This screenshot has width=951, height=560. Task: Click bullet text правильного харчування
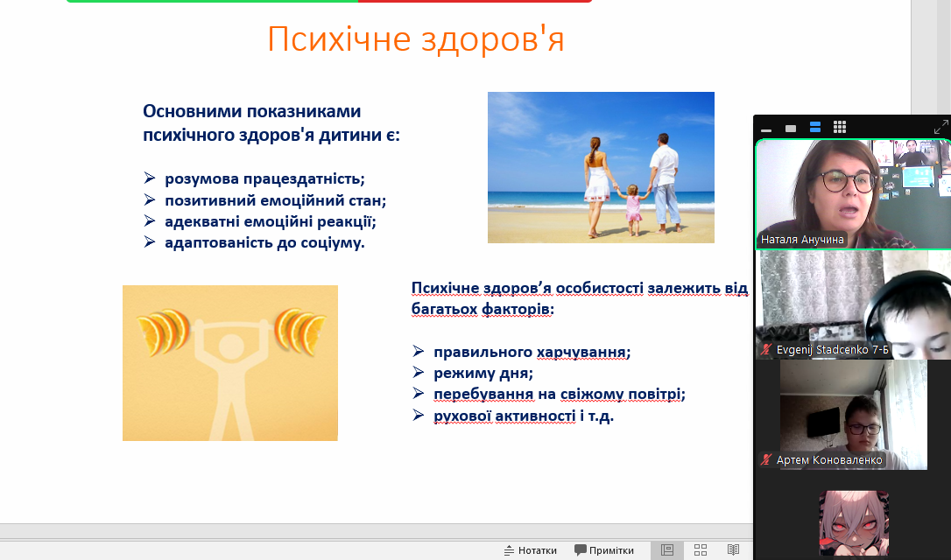point(532,352)
